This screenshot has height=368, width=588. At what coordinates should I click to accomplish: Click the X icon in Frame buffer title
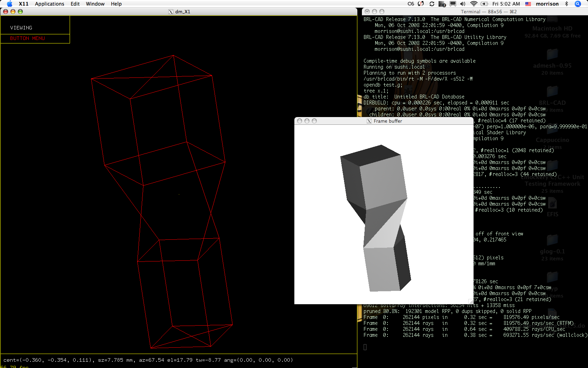(x=369, y=121)
